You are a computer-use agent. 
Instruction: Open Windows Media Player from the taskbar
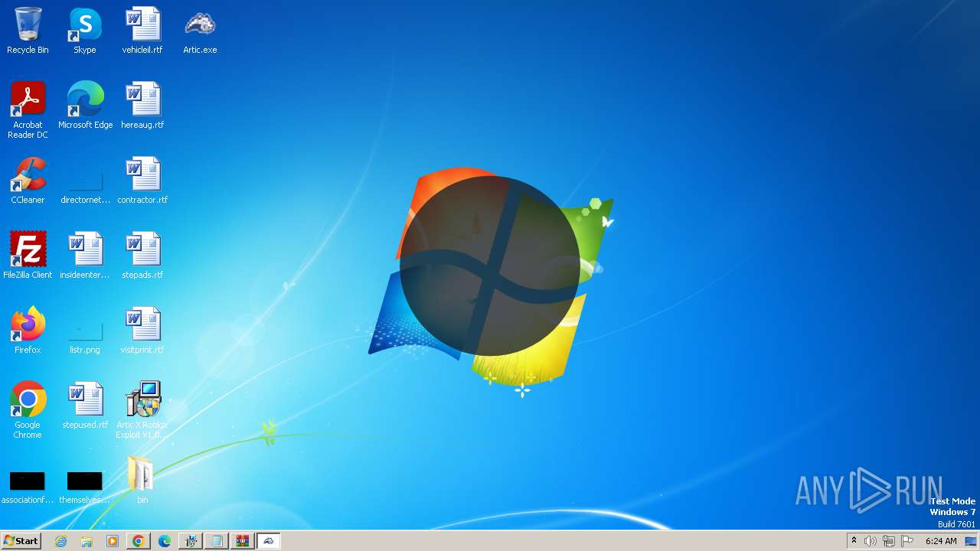pos(113,541)
